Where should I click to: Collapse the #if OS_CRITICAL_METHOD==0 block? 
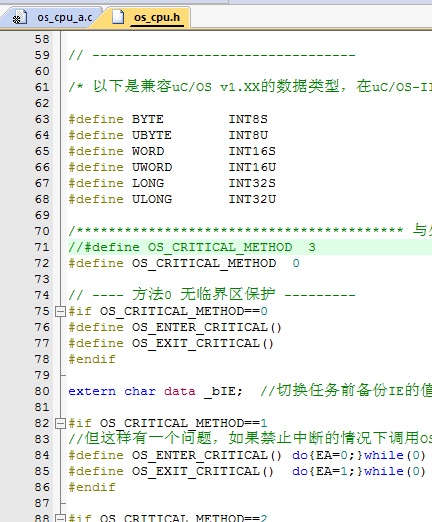pyautogui.click(x=60, y=312)
